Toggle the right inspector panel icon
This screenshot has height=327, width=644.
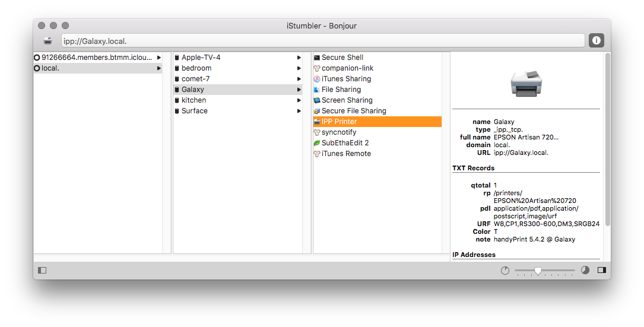[602, 270]
